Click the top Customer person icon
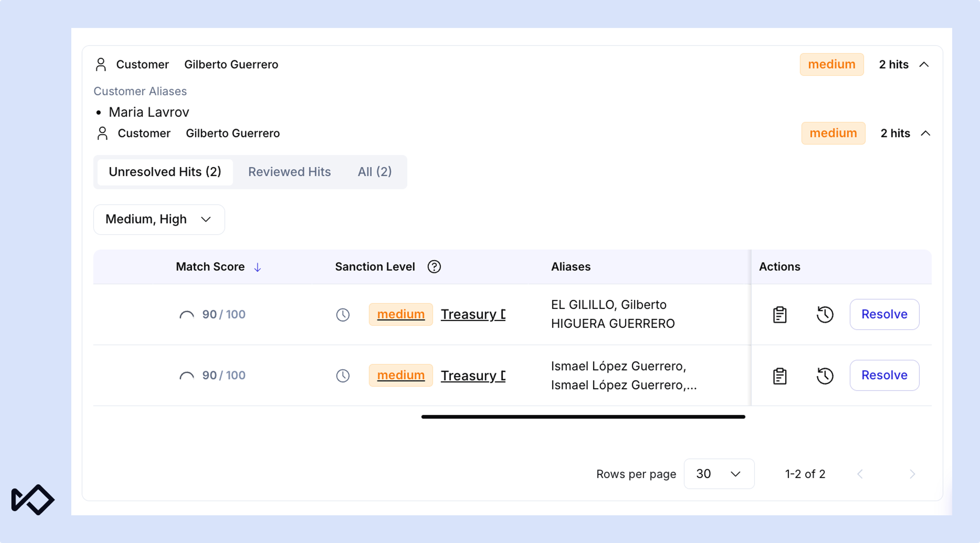Screen dimensions: 980x543 101,64
